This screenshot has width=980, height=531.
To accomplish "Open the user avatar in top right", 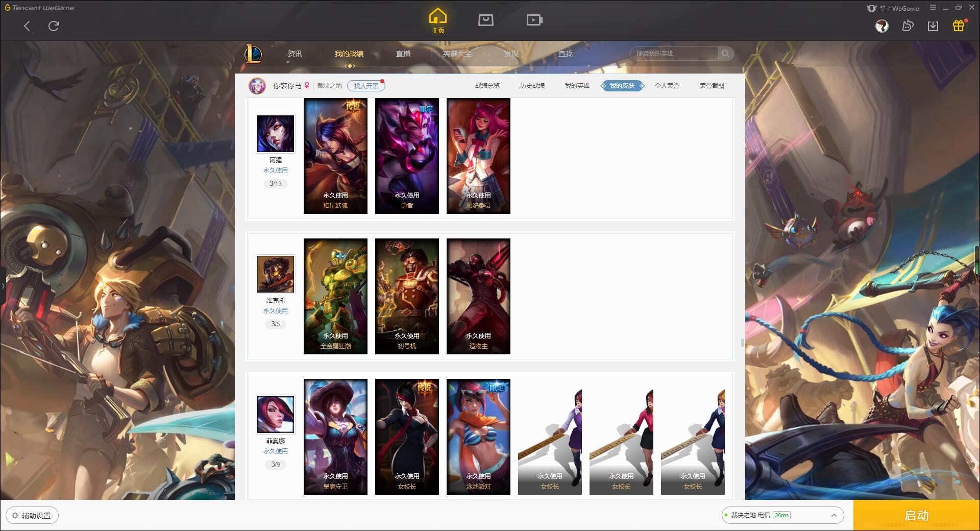I will (x=881, y=26).
